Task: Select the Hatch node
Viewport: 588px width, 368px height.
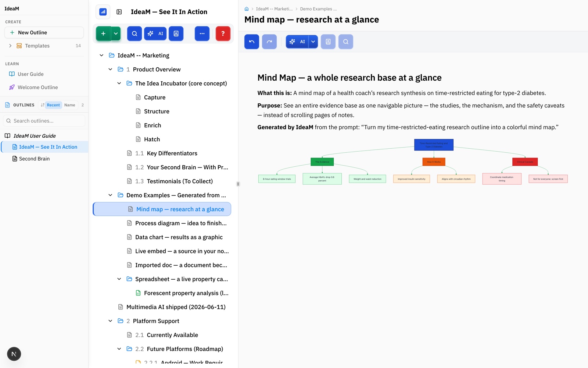Action: [152, 139]
